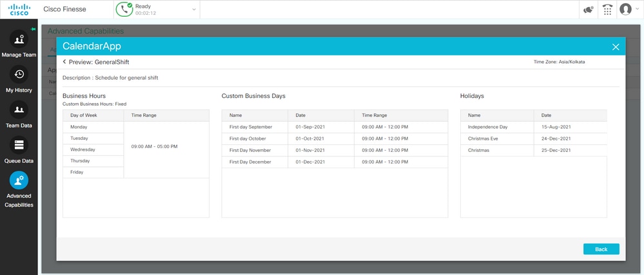Click Time Zone: Asia/Kolkata label
Viewport: 644px width, 275px height.
[x=560, y=62]
